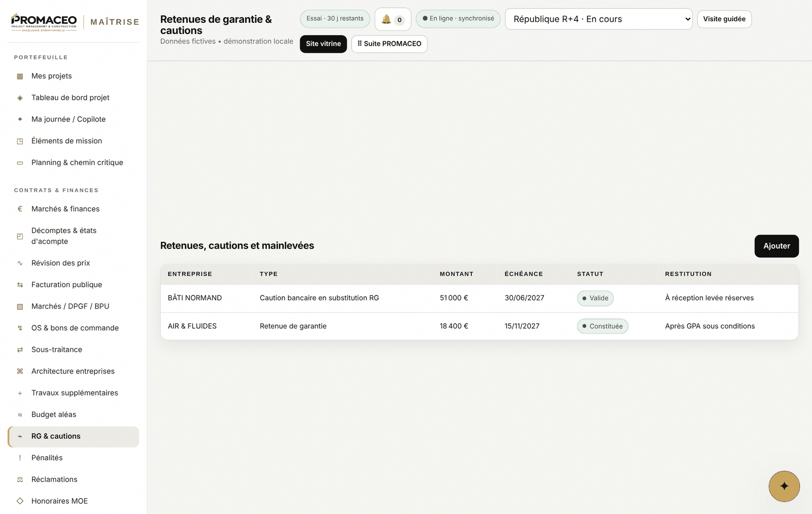Open Honoraires MOE page

coord(74,501)
